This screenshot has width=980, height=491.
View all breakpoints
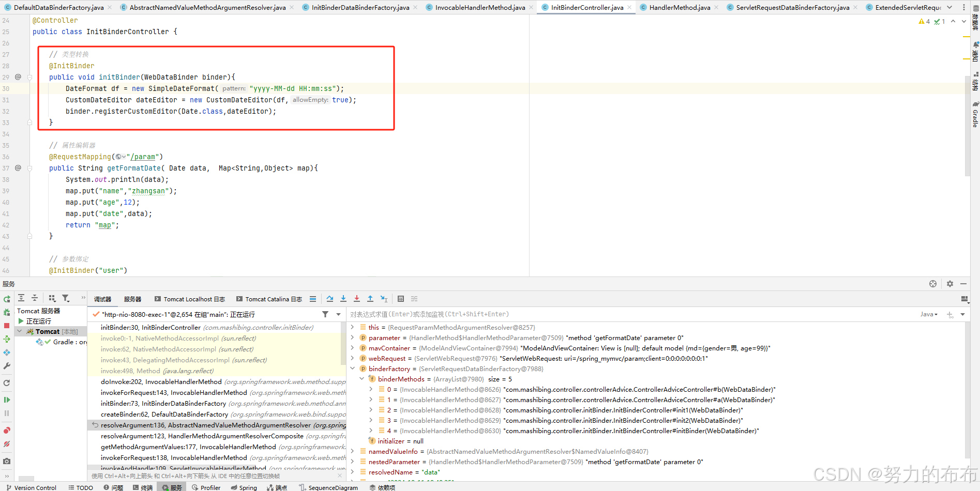tap(7, 431)
